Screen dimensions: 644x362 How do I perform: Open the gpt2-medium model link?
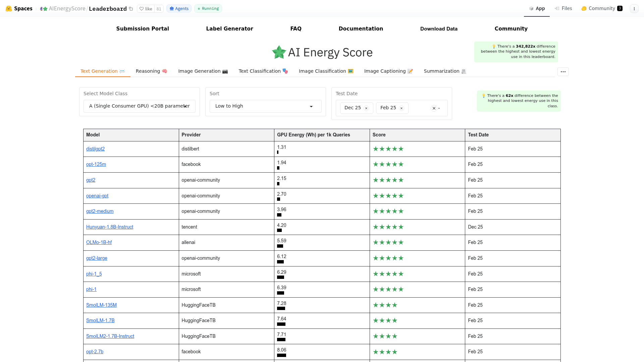100,211
